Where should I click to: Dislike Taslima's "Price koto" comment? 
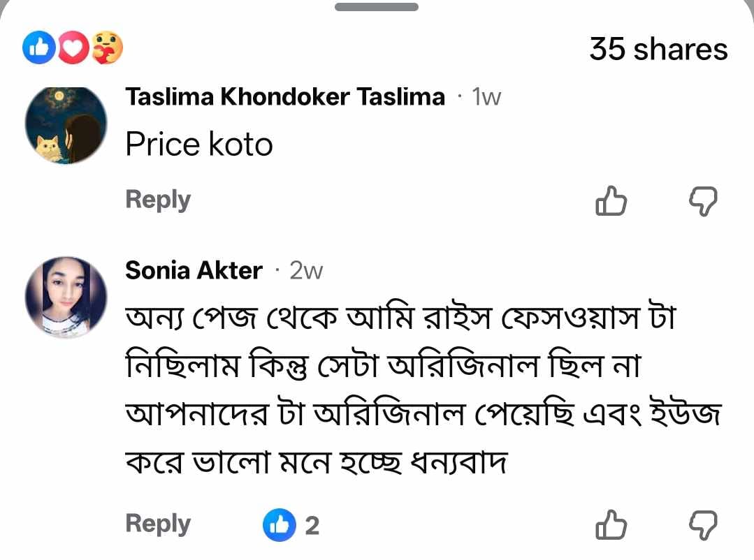703,201
